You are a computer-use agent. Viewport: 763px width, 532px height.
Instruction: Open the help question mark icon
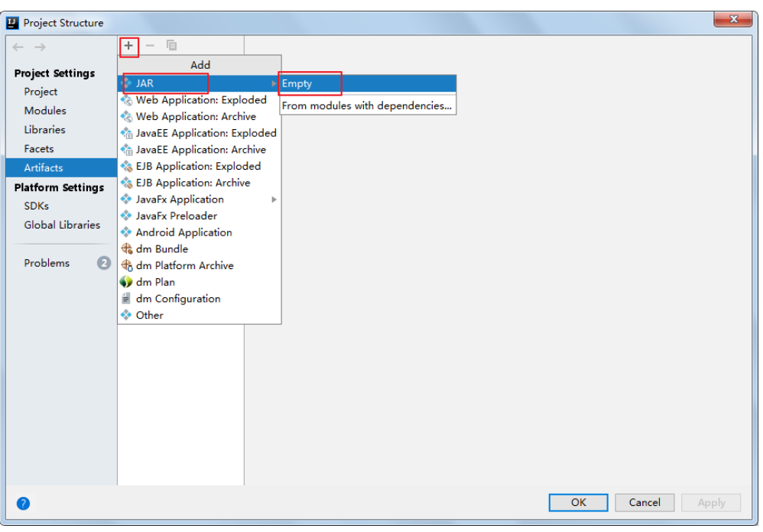coord(23,503)
